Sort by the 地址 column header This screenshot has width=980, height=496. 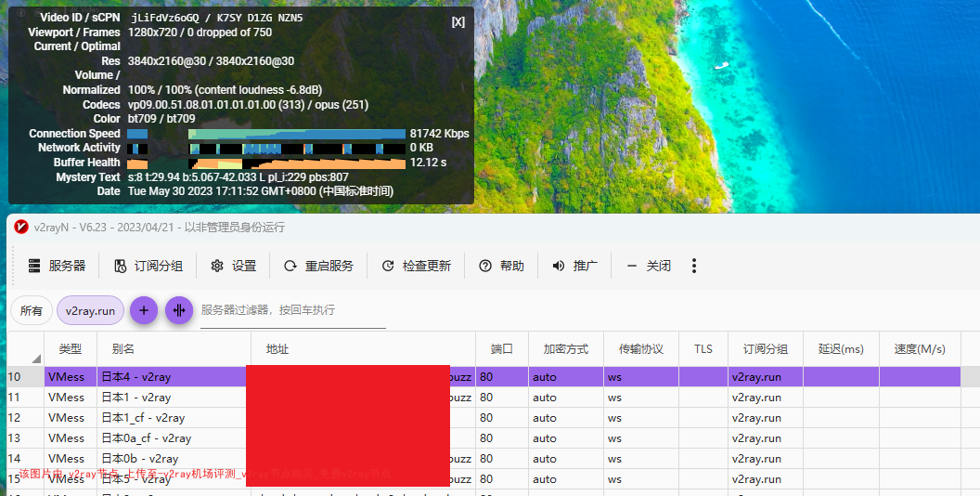click(x=363, y=349)
